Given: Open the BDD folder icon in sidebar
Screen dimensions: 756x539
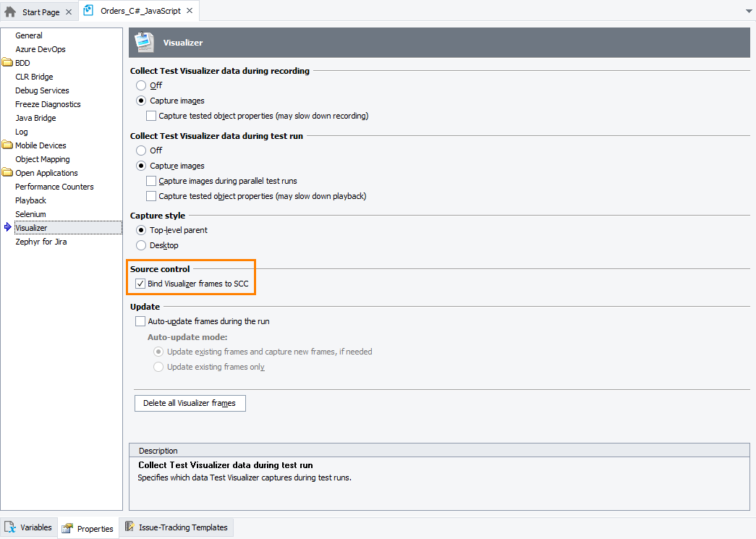Looking at the screenshot, I should coord(8,62).
